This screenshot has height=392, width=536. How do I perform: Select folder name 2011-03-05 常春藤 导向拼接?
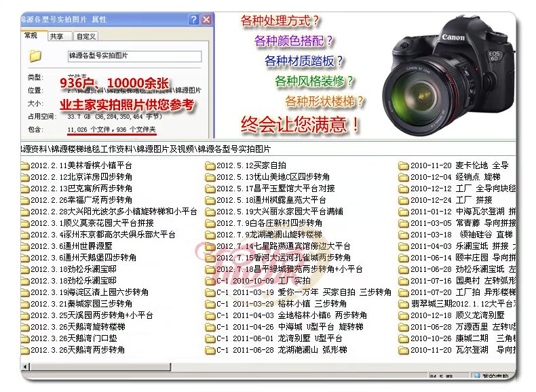(463, 223)
